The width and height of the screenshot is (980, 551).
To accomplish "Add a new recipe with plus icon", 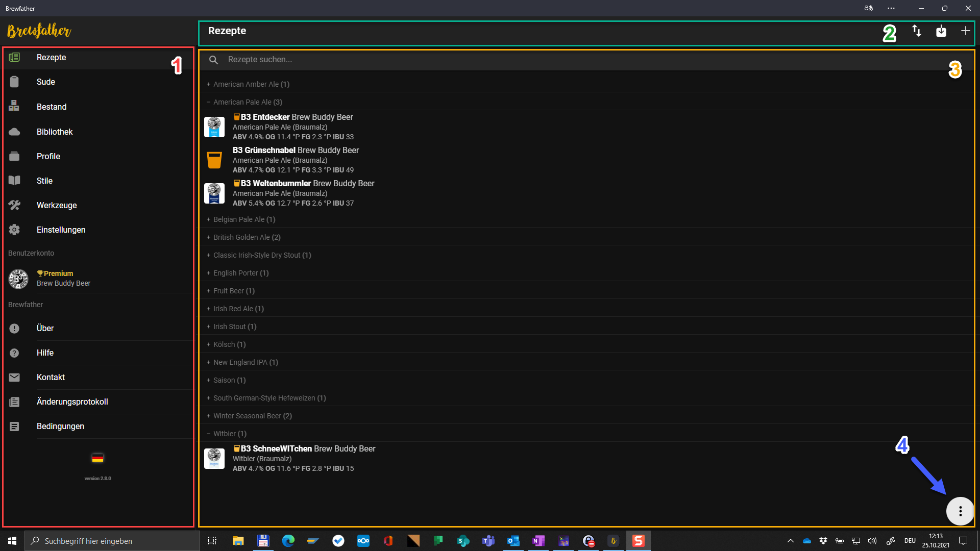I will click(965, 31).
